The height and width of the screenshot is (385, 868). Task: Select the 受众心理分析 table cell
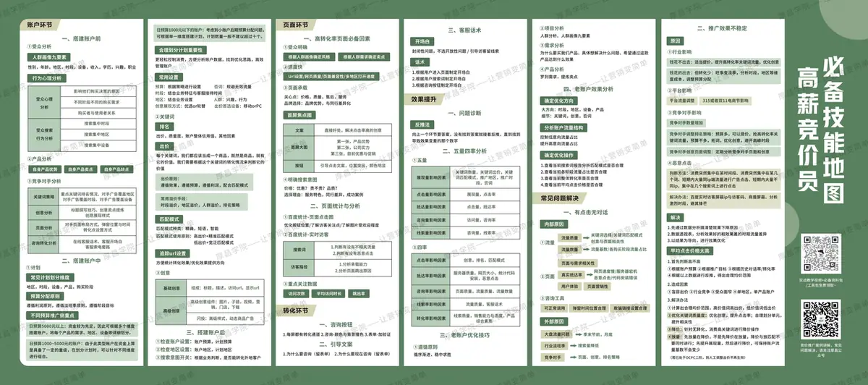tap(43, 102)
